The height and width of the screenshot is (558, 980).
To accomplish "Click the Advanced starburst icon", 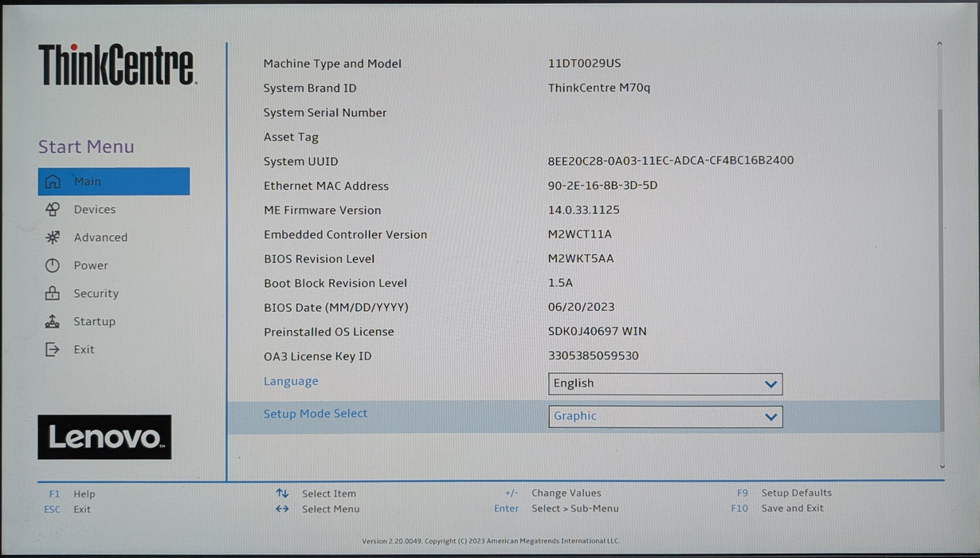I will coord(53,238).
